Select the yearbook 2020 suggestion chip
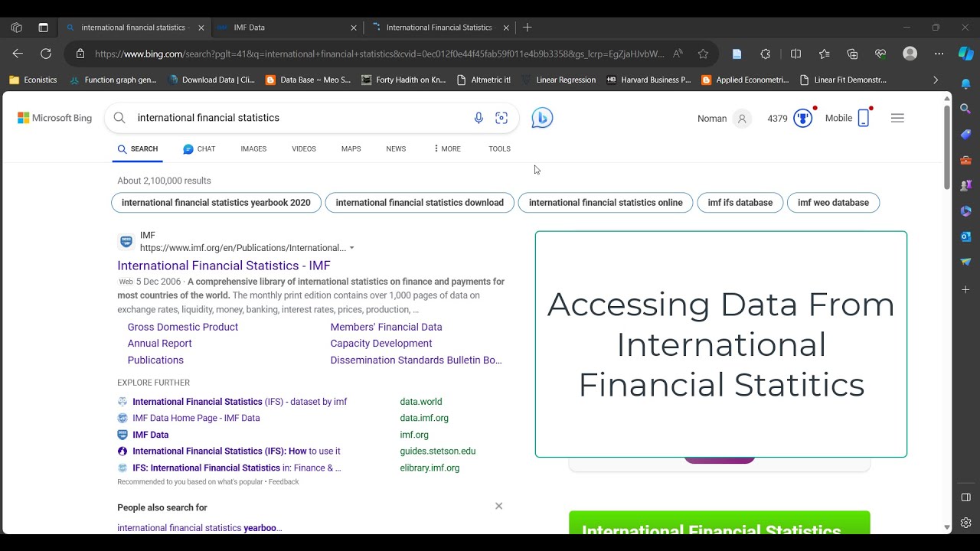Image resolution: width=980 pixels, height=551 pixels. [216, 203]
